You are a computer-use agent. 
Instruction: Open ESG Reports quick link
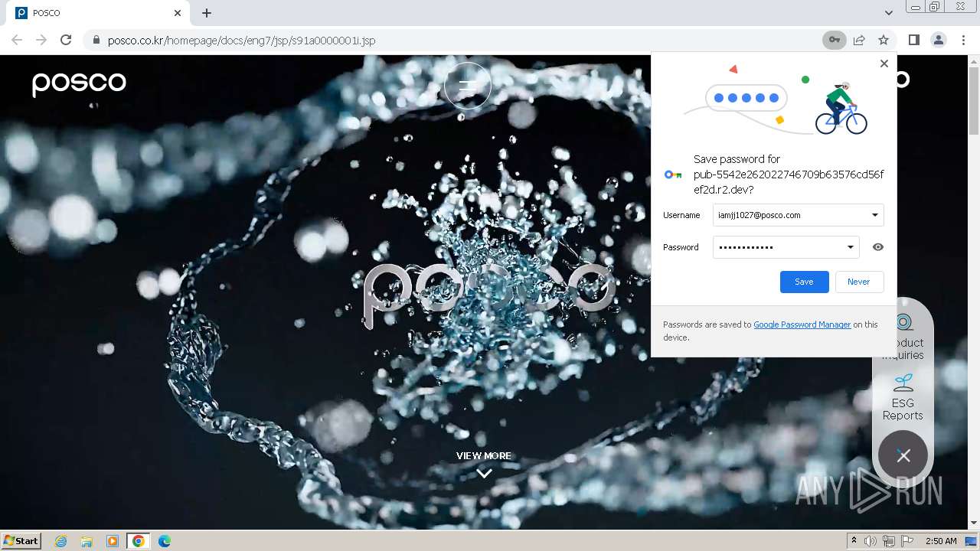tap(903, 397)
